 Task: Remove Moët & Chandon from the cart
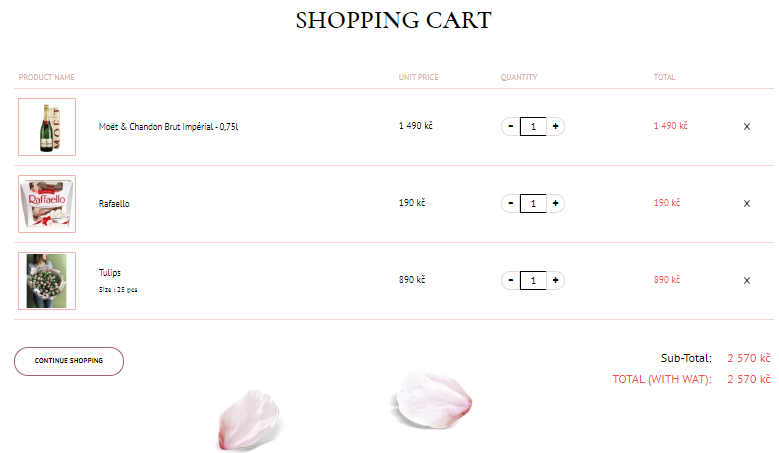[x=747, y=127]
